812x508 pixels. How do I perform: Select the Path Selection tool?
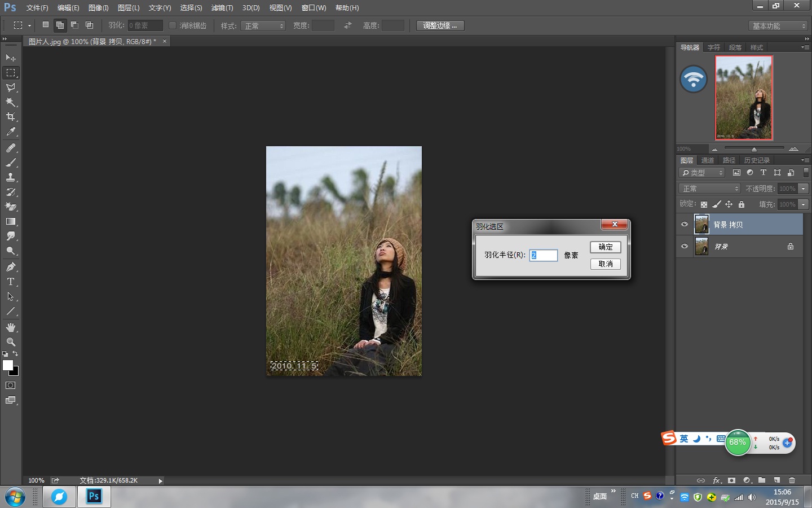pyautogui.click(x=11, y=296)
